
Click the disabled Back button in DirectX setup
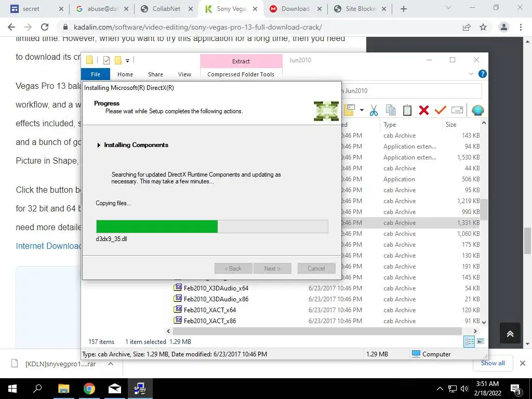tap(233, 269)
